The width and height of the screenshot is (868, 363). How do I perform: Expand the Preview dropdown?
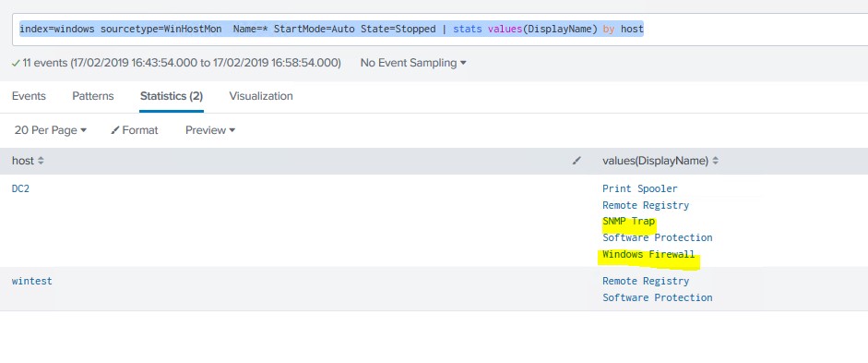point(210,130)
